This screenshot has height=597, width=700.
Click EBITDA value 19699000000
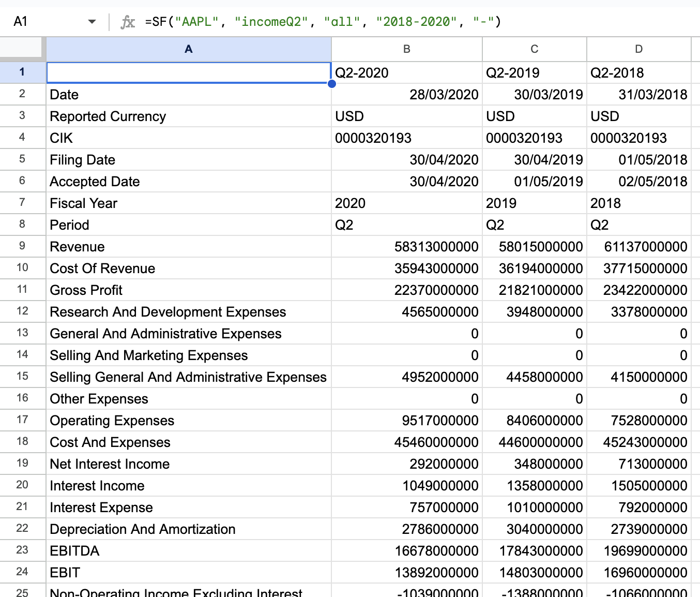click(639, 550)
